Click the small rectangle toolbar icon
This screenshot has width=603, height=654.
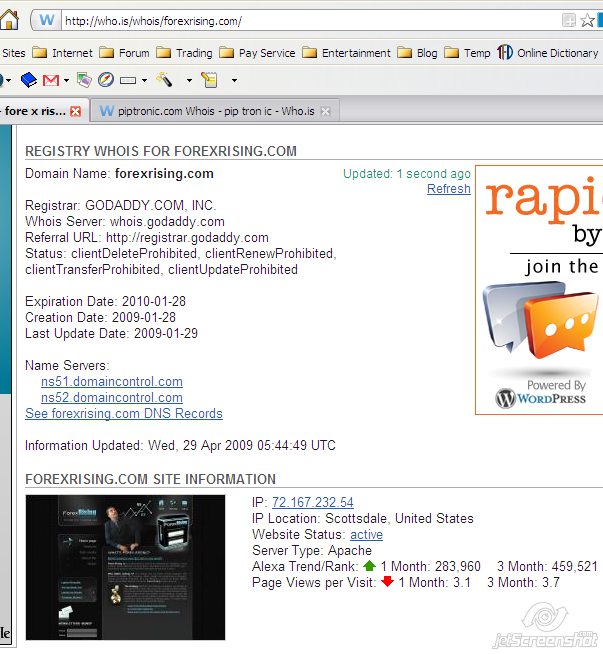(x=128, y=80)
